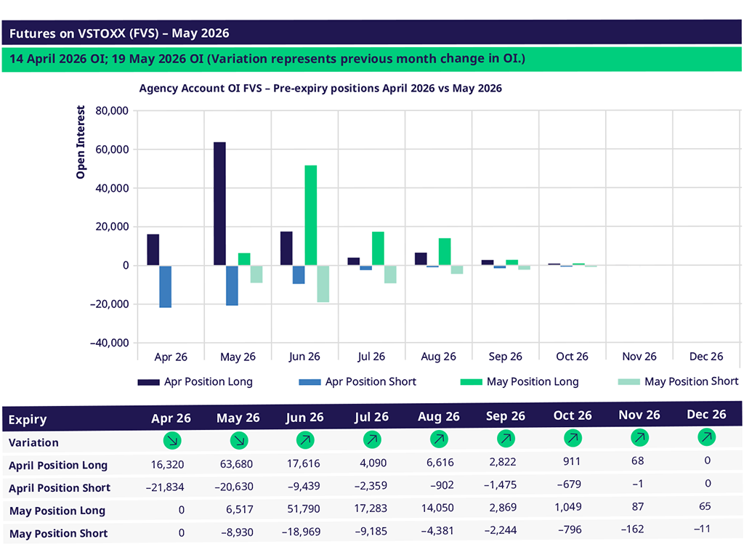Click the Jun 26 variation up-arrow icon

(305, 440)
